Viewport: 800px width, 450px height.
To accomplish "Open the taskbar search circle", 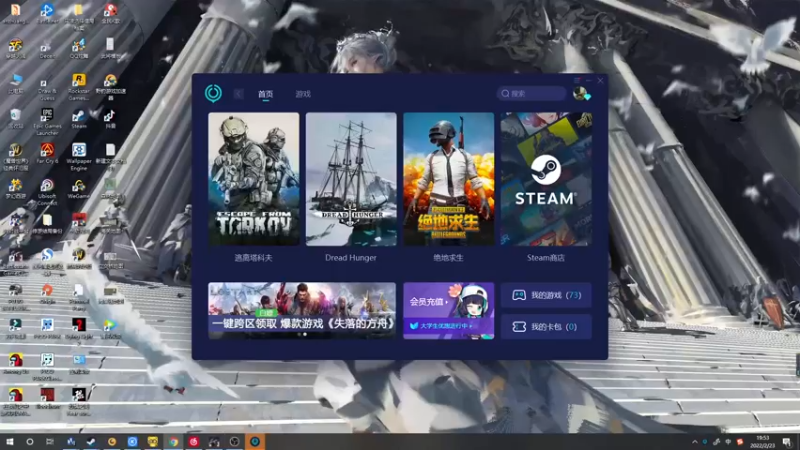I will coord(30,442).
